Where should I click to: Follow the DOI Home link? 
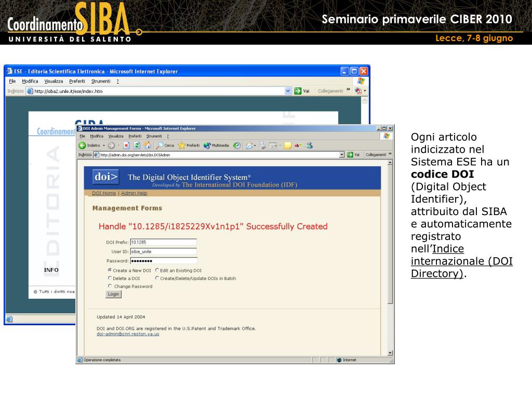[104, 193]
